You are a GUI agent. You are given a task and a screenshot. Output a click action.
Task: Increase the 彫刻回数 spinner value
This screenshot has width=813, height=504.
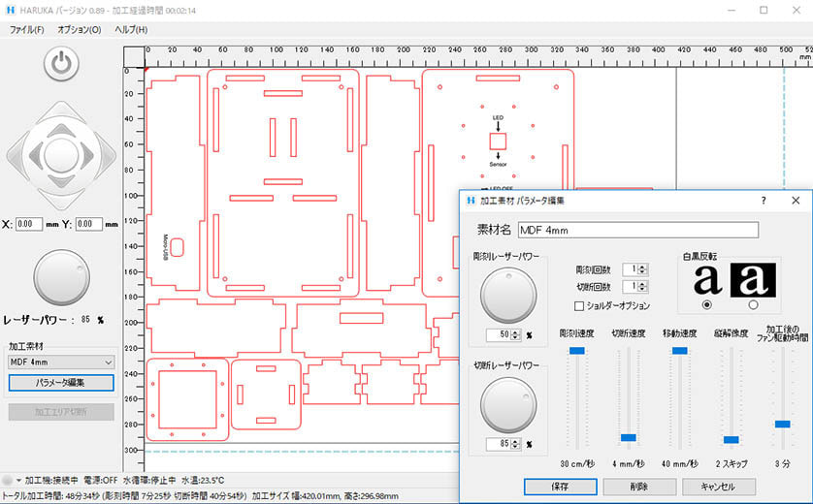(x=643, y=266)
